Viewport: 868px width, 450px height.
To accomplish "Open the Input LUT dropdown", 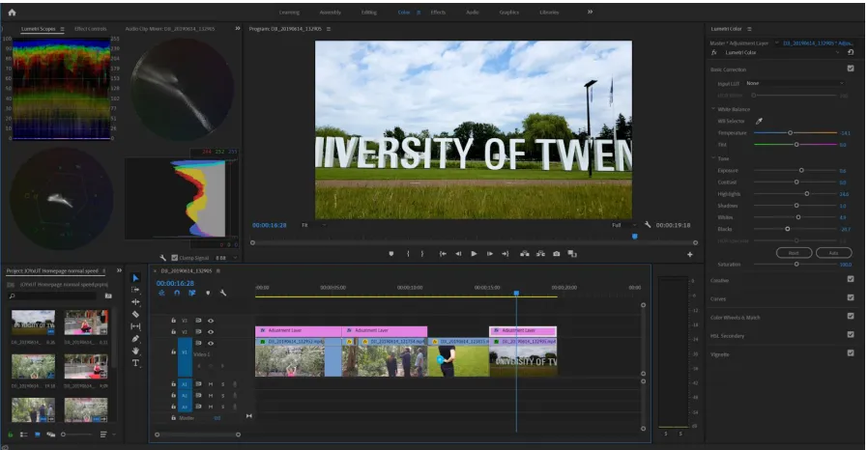I will coord(795,83).
